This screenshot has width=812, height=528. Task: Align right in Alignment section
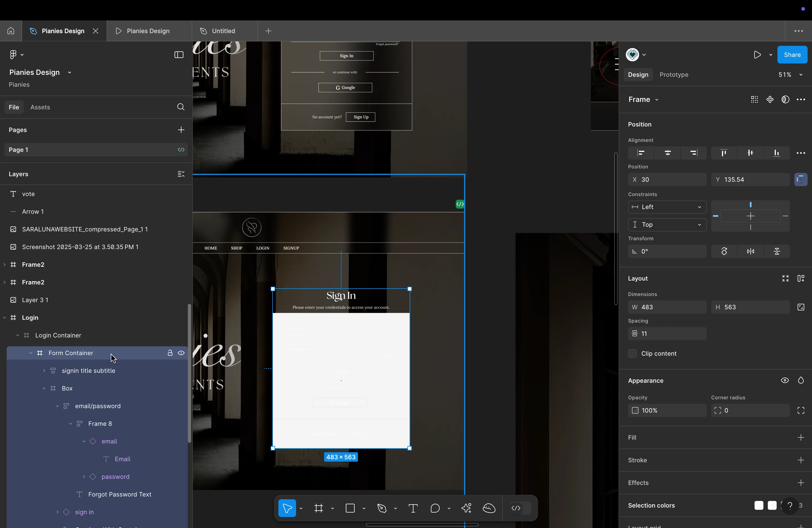[x=694, y=153]
